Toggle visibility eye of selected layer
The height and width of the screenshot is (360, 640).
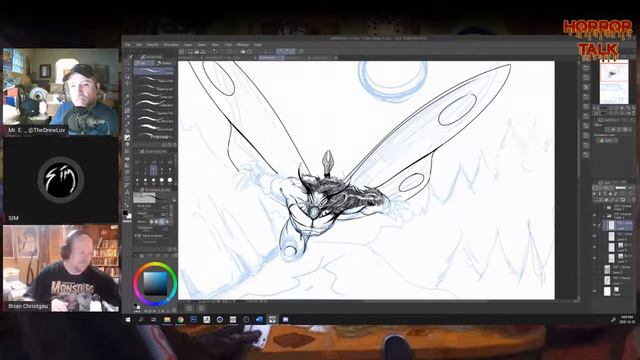594,225
